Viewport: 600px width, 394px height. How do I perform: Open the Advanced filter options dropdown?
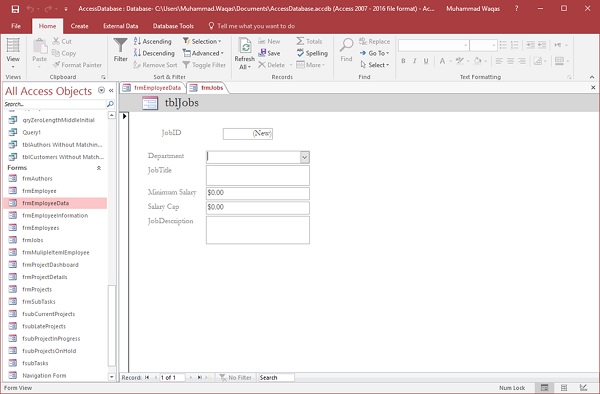click(204, 53)
